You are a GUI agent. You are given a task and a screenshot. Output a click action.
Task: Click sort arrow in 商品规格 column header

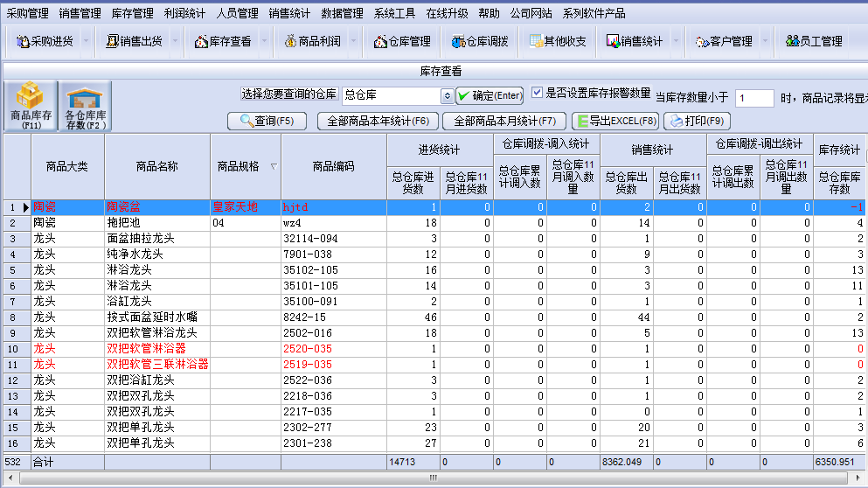pos(274,166)
